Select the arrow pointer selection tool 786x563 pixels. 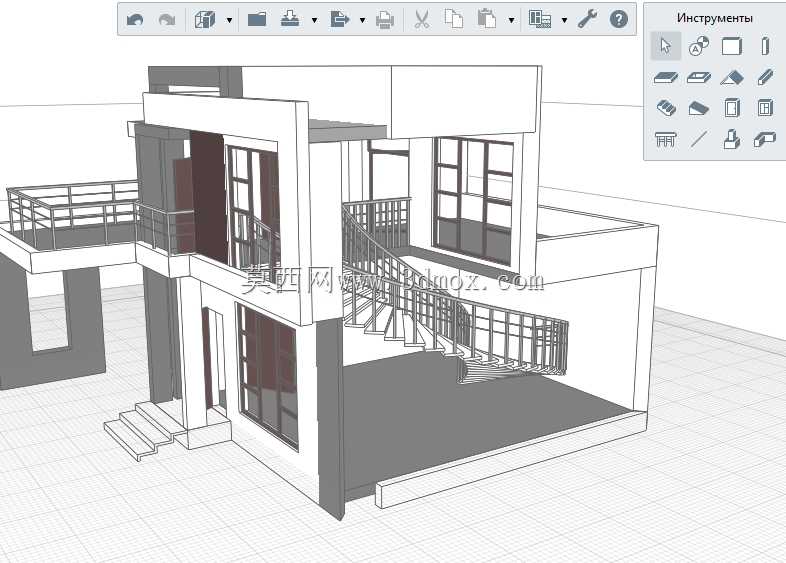pyautogui.click(x=666, y=46)
